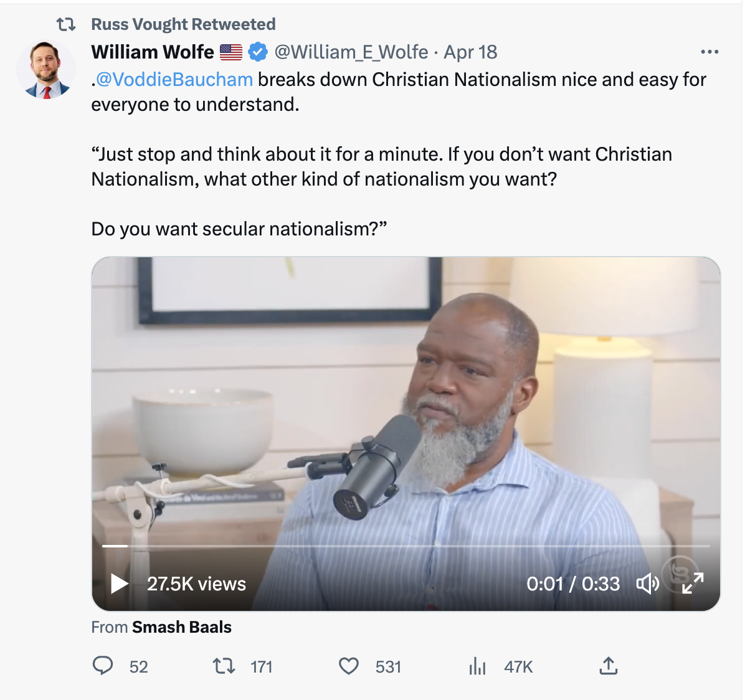Open the three-dot more options menu
This screenshot has height=700, width=745.
(709, 52)
